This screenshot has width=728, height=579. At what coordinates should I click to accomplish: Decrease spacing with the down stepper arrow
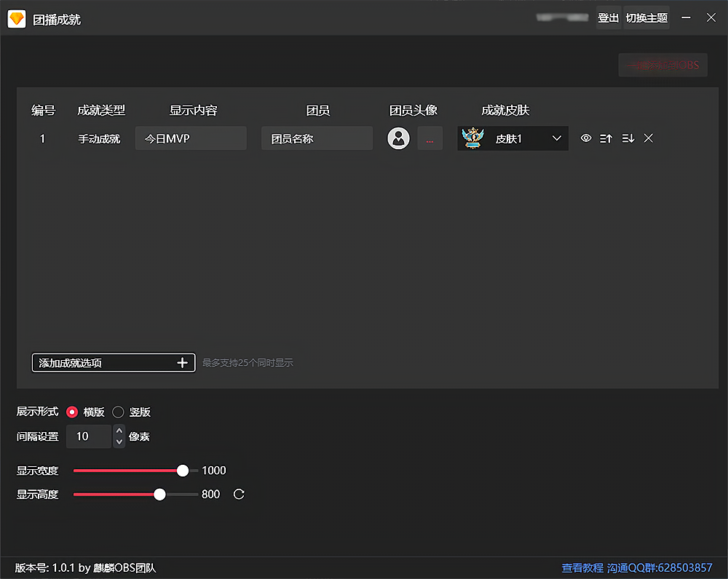(119, 442)
